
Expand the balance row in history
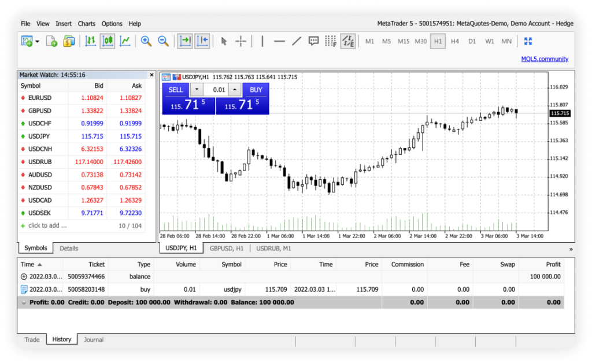point(23,277)
